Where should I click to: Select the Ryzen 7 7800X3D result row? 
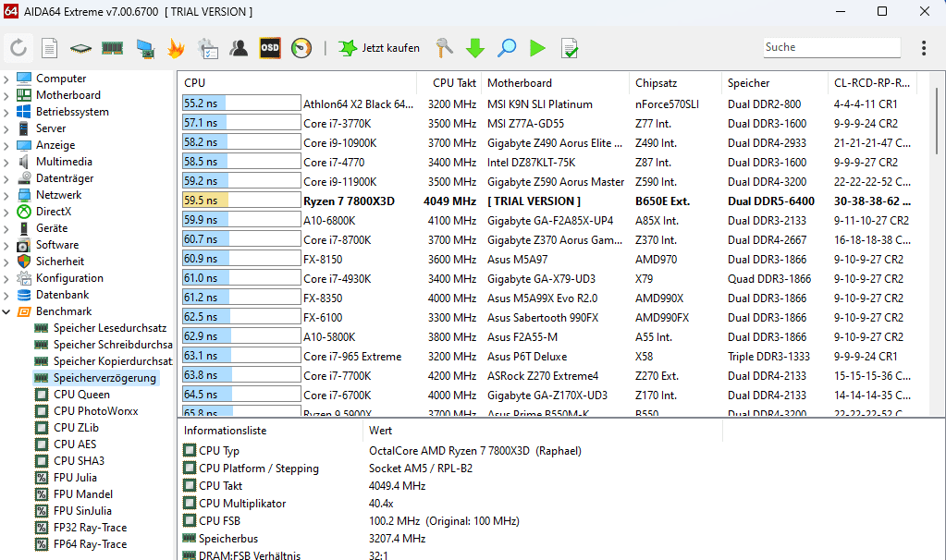pos(547,201)
